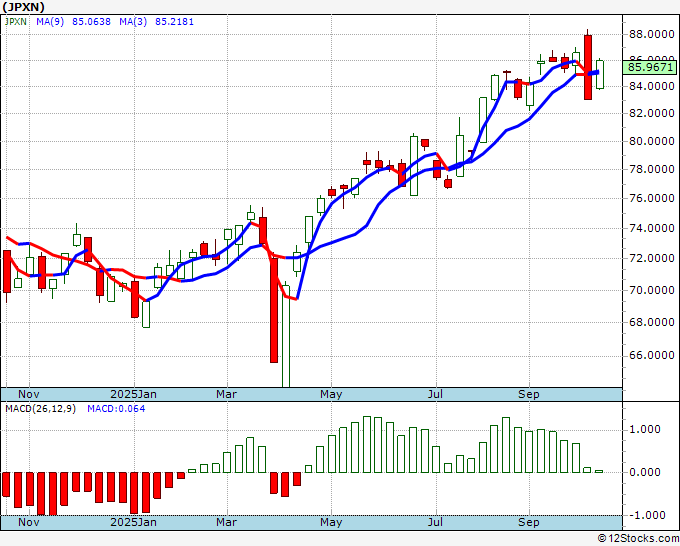Click the Sep label on price chart axis
This screenshot has height=546, width=680.
click(x=529, y=395)
